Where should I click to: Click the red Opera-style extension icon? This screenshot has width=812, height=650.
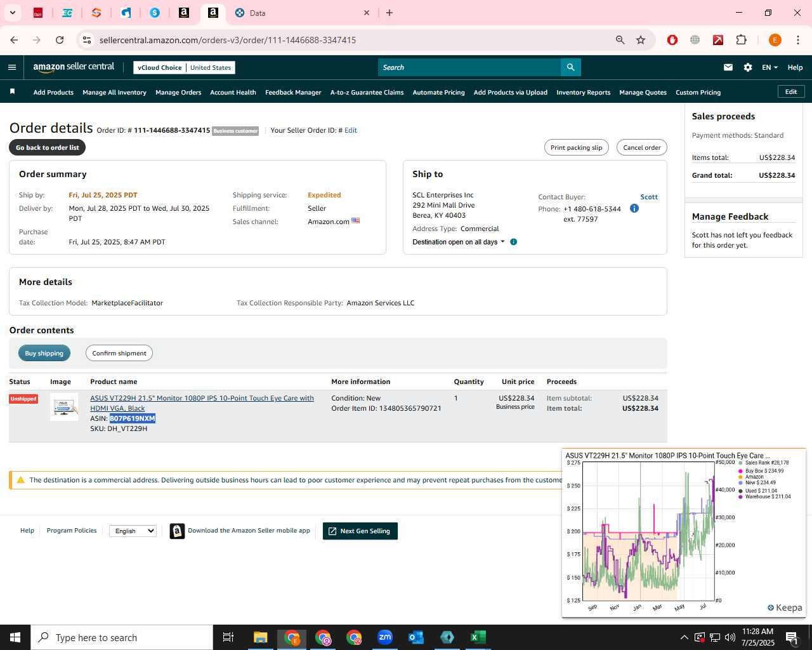tap(672, 40)
